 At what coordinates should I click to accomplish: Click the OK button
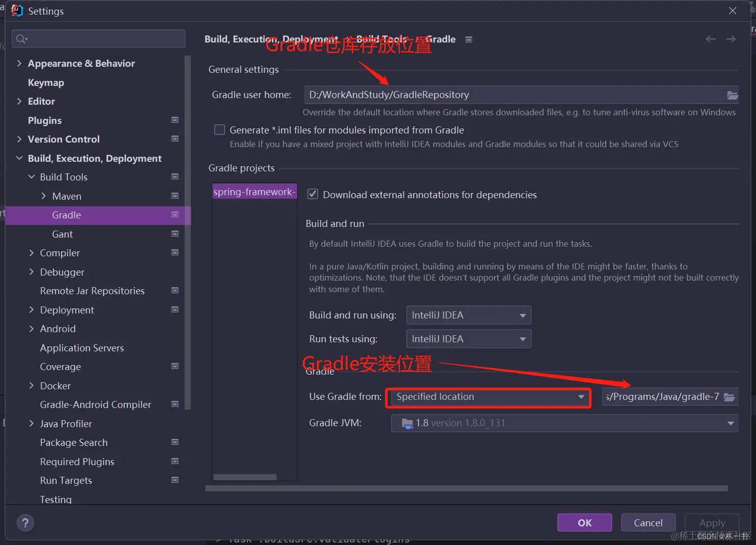[584, 523]
